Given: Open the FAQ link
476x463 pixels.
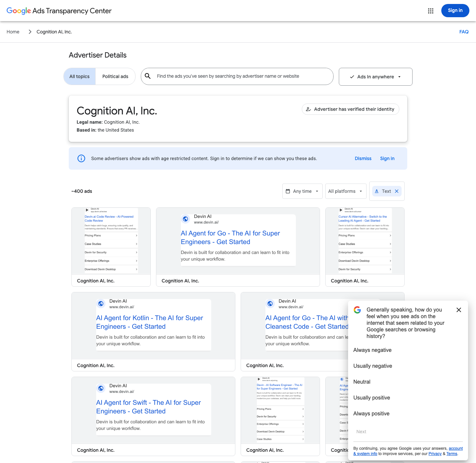Looking at the screenshot, I should click(464, 32).
